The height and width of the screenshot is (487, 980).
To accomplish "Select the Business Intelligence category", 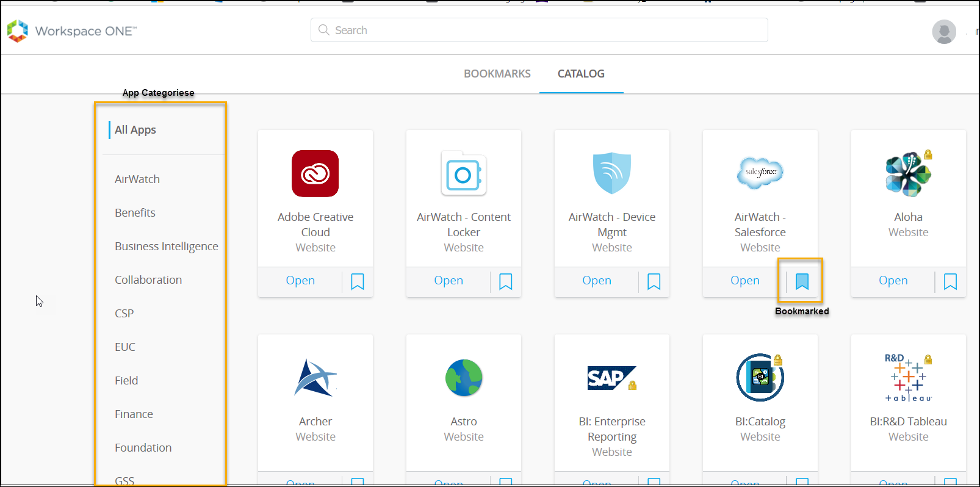I will pos(167,247).
